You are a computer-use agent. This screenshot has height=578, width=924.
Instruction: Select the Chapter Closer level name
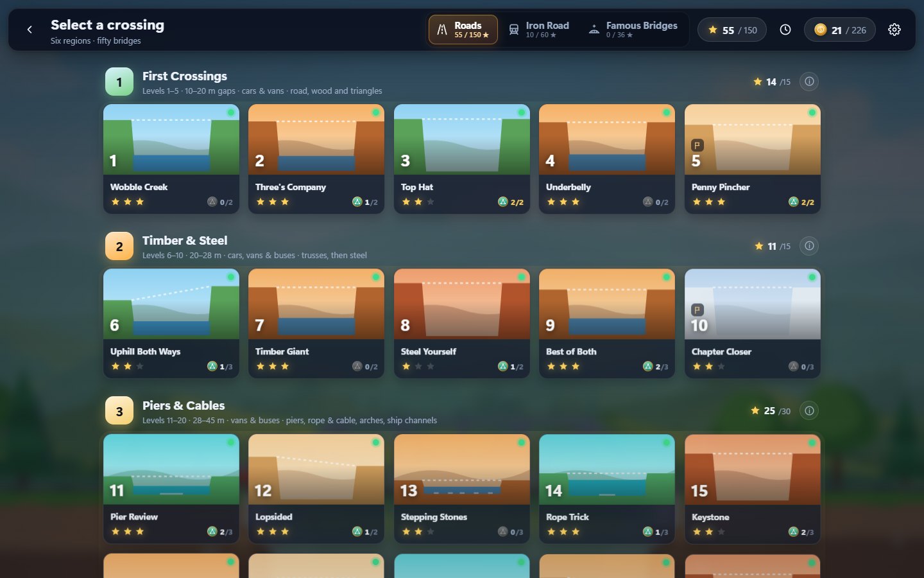(721, 352)
